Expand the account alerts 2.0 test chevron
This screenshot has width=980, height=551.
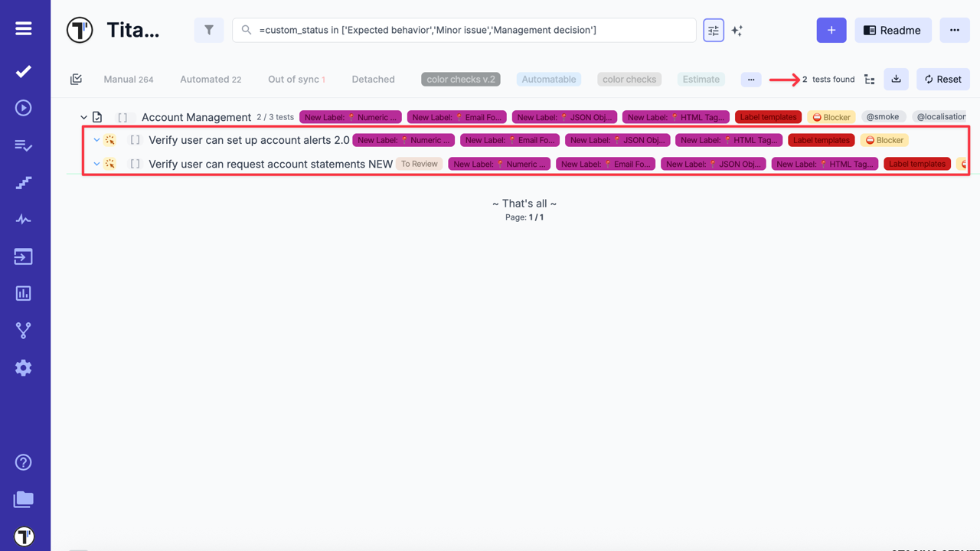click(96, 140)
